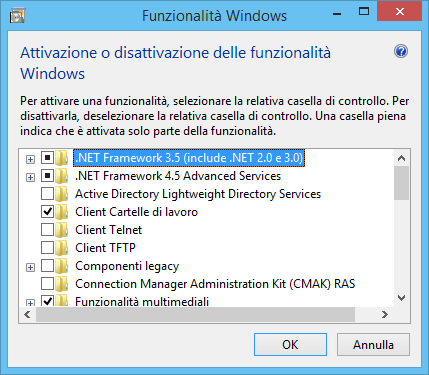This screenshot has height=375, width=429.
Task: Click the horizontal scrollbar left arrow
Action: point(28,314)
